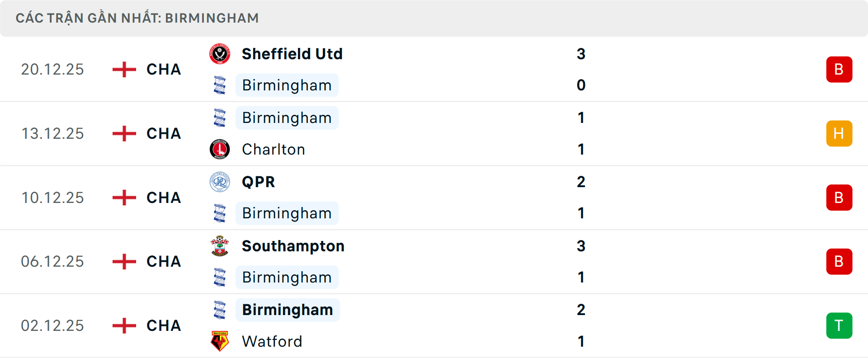
Task: Click the Southampton club crest
Action: coord(220,246)
